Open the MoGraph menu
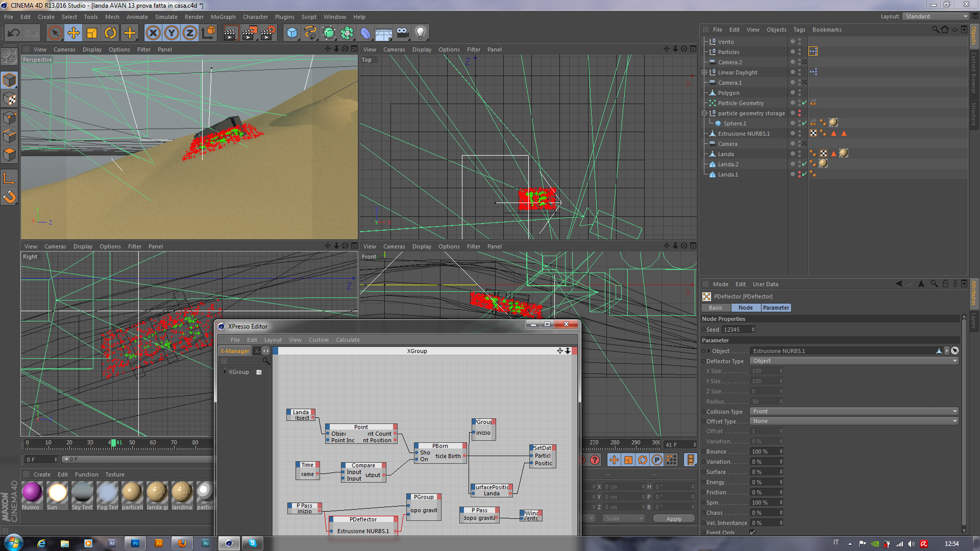 [x=223, y=17]
